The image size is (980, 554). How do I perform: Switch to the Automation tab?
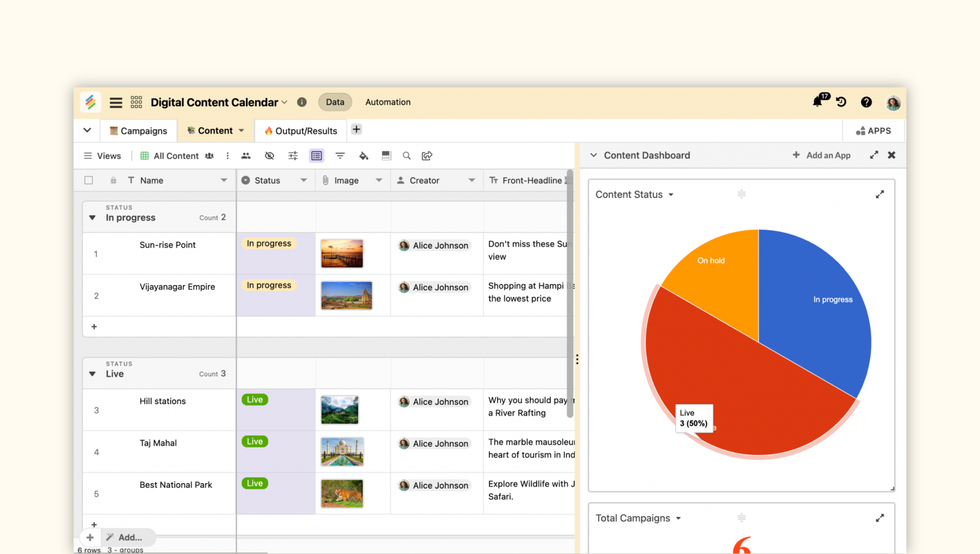coord(388,102)
